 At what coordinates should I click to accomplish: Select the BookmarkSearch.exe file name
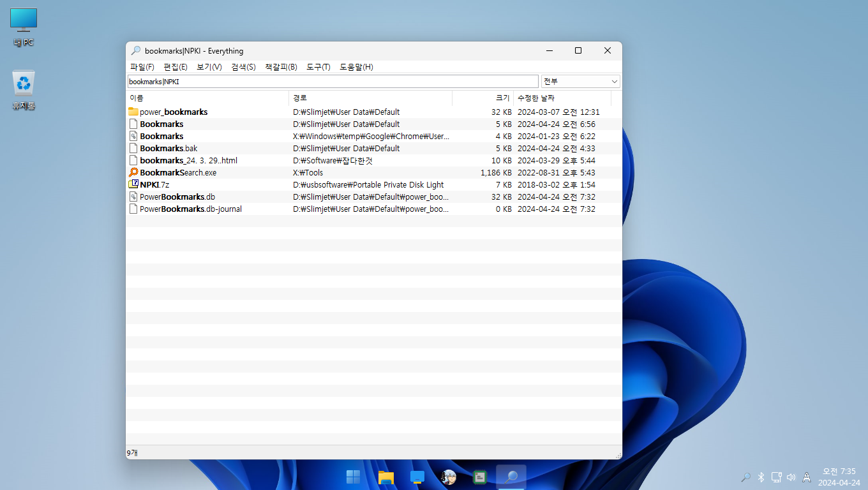[x=178, y=172]
